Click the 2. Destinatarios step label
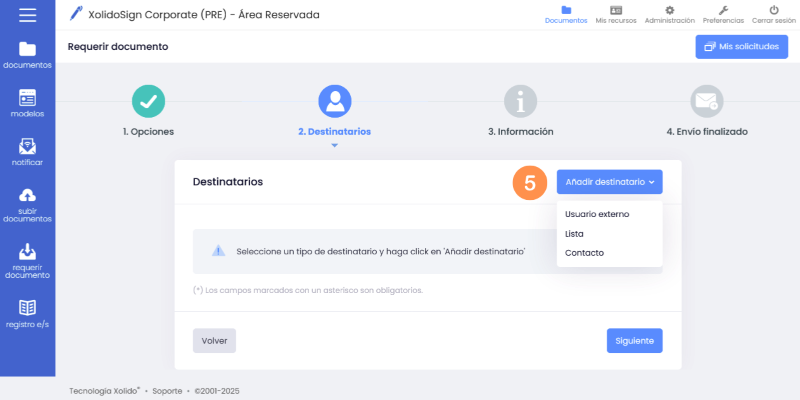 [335, 132]
